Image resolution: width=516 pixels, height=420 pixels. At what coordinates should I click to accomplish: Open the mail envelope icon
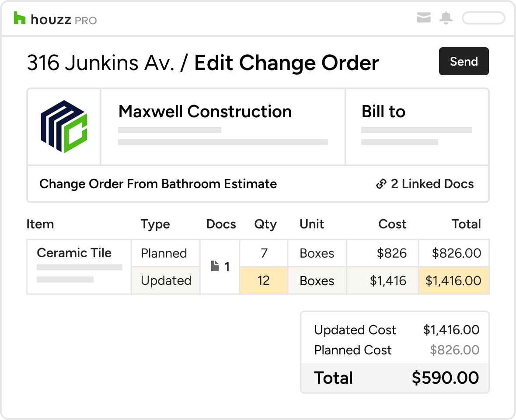pos(424,18)
